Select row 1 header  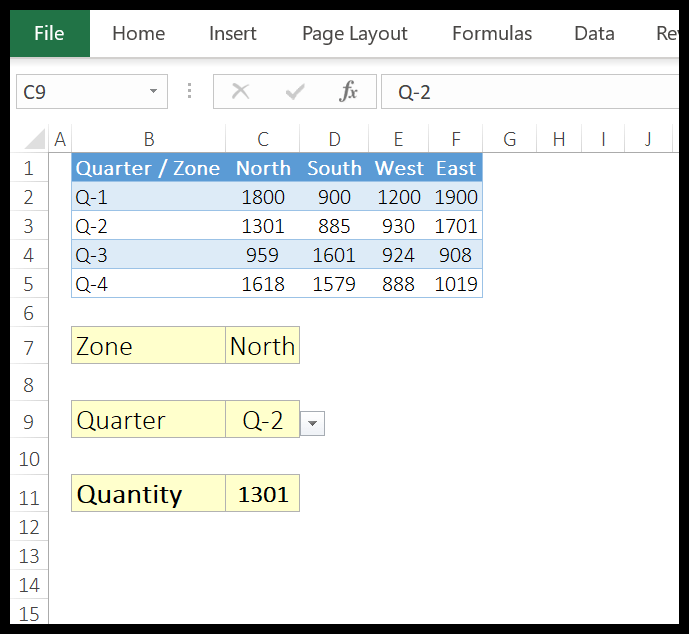pos(29,168)
